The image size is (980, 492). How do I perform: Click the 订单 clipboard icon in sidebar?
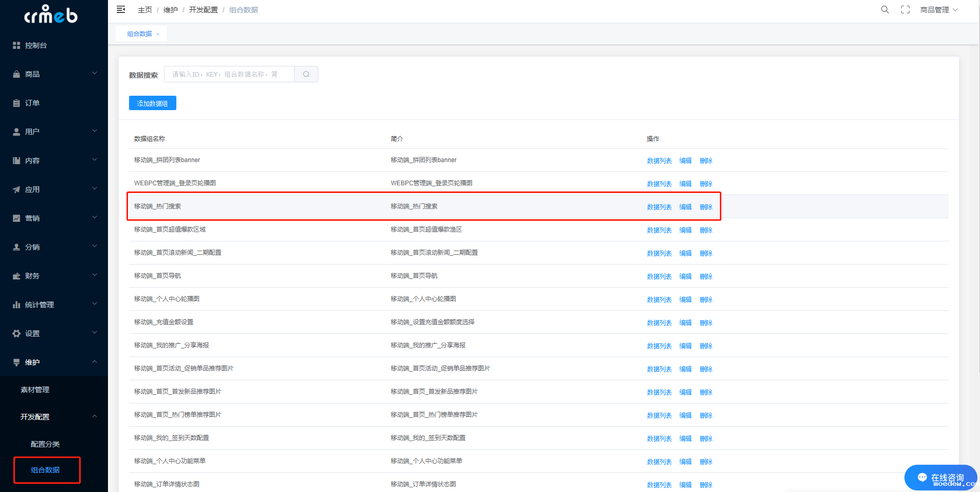click(16, 103)
